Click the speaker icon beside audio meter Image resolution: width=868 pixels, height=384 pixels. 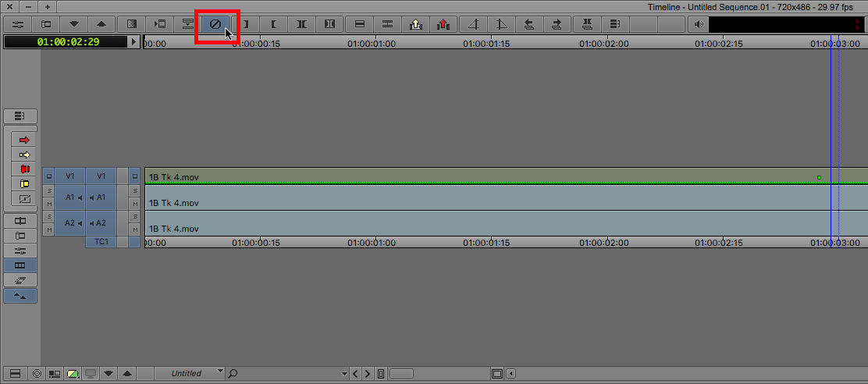(x=699, y=24)
